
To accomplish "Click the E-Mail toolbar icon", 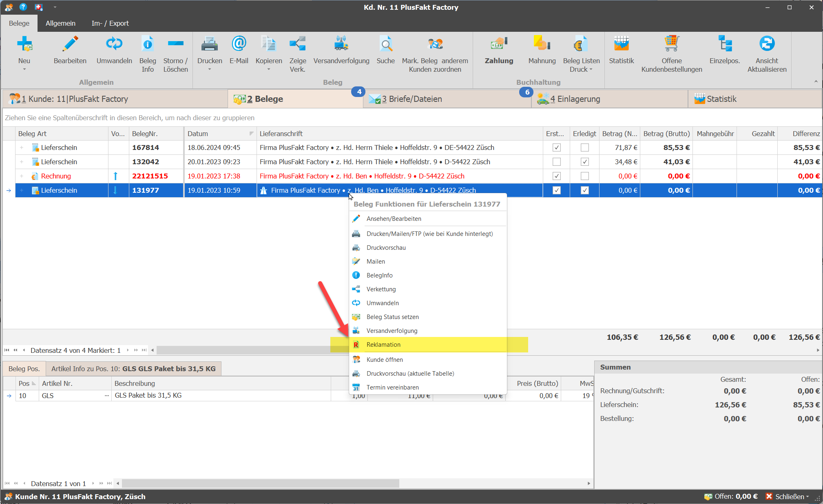I will 239,44.
